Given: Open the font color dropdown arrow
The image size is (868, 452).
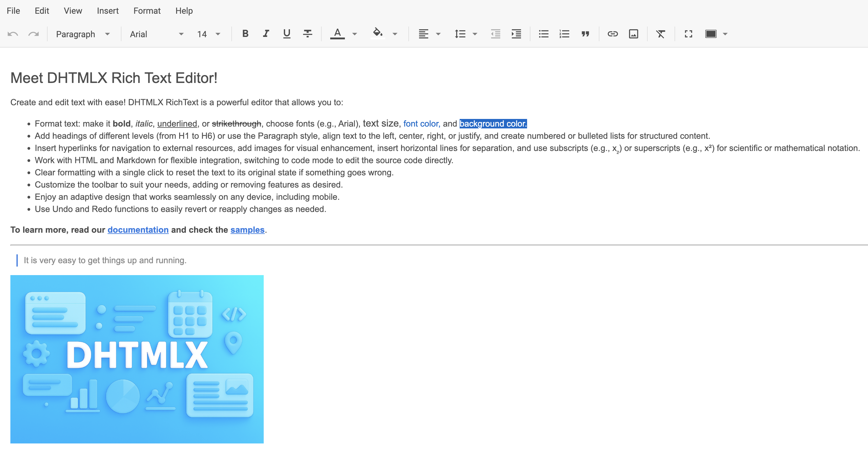Looking at the screenshot, I should pos(354,34).
